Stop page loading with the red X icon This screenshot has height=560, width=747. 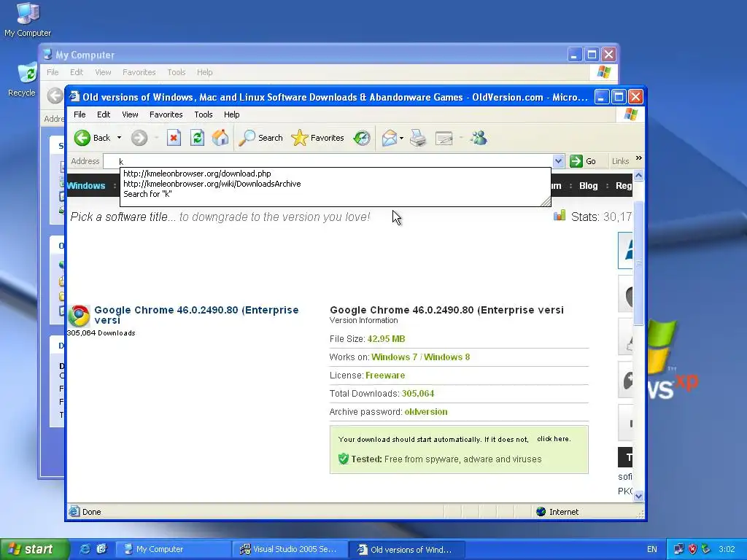coord(174,138)
